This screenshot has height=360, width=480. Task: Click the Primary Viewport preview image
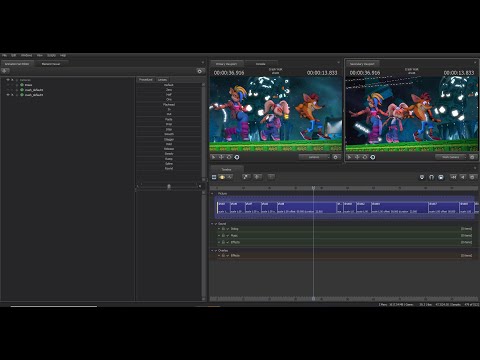(276, 114)
